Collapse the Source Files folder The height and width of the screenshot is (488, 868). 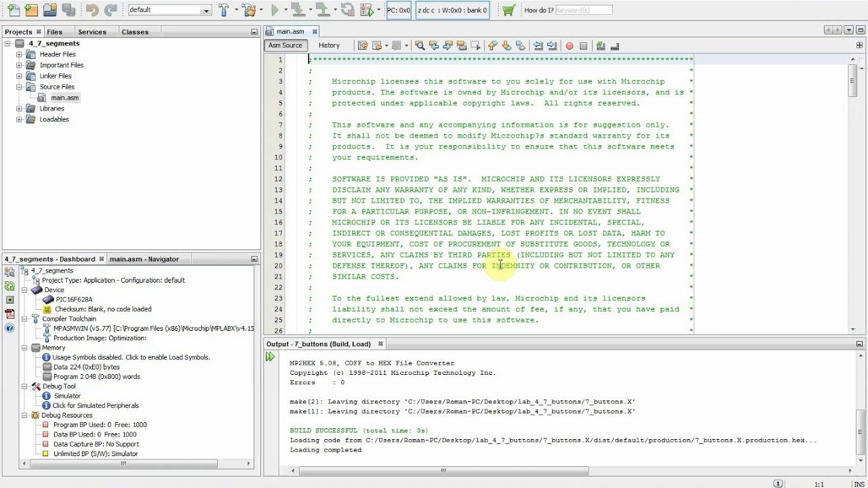tap(20, 87)
